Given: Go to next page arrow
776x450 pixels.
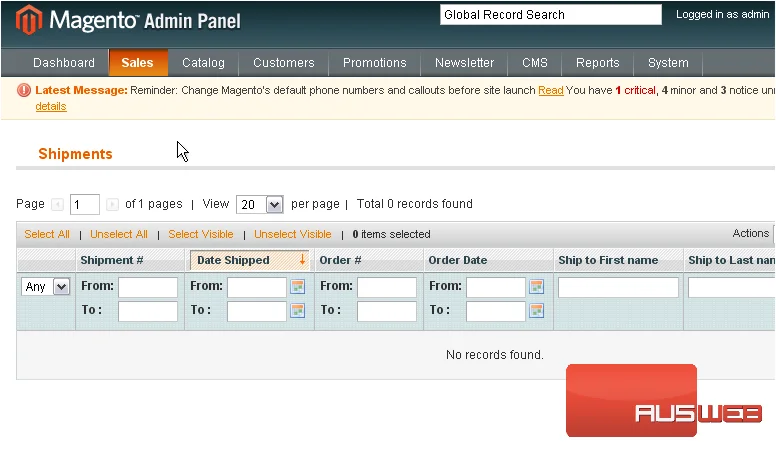Looking at the screenshot, I should pos(112,204).
